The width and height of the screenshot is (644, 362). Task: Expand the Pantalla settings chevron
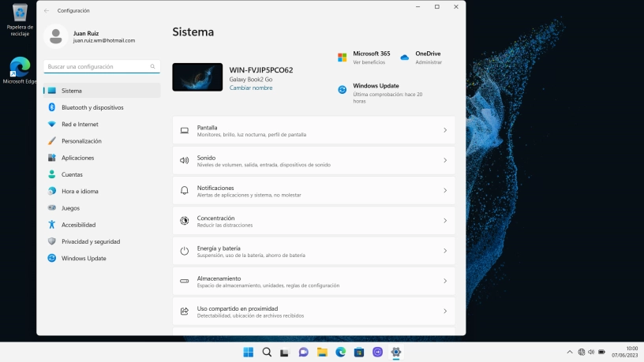point(445,130)
